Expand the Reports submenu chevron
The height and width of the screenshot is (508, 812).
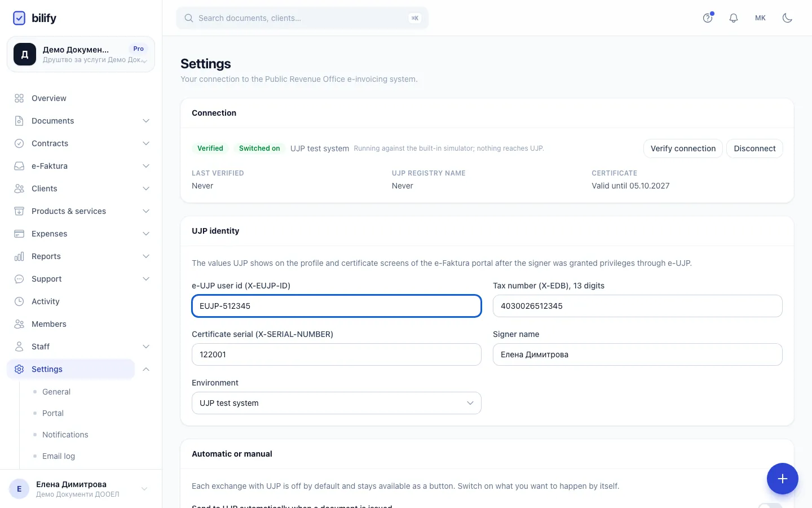[x=146, y=256]
